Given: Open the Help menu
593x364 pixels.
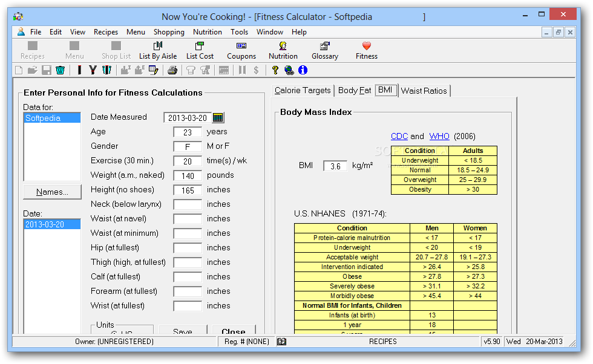Looking at the screenshot, I should point(299,32).
